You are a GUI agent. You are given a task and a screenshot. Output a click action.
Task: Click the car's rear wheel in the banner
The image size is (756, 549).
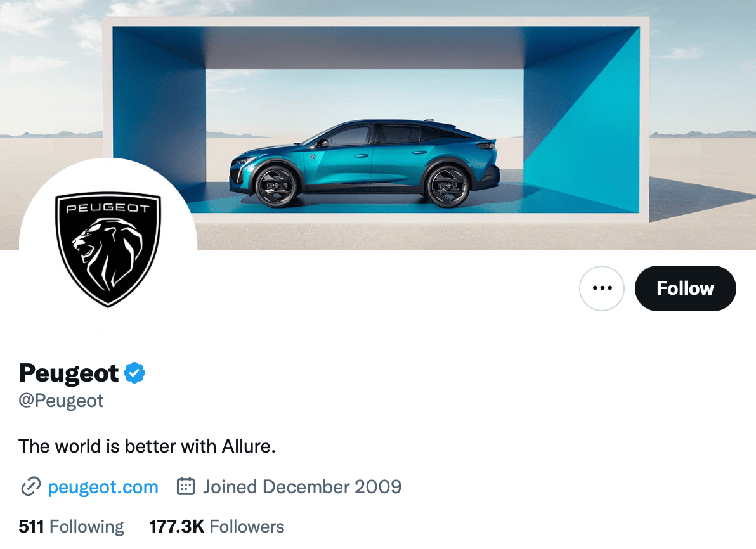(x=448, y=184)
